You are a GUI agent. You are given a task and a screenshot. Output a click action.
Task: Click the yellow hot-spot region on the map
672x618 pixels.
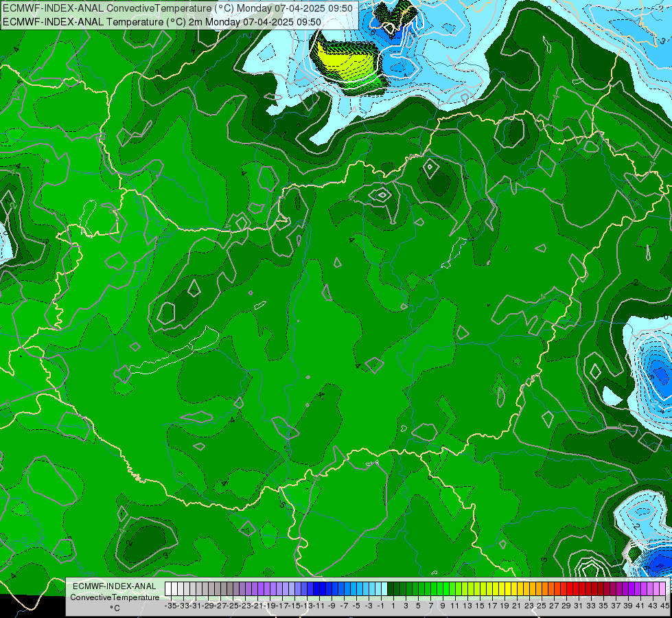point(347,62)
